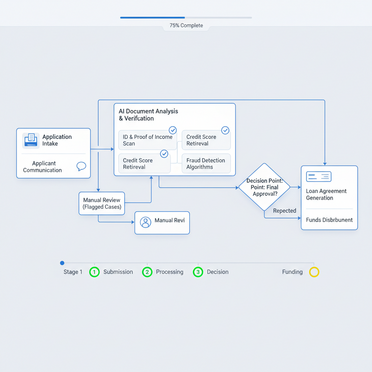Click the 75% Complete label
Viewport: 372px width, 372px height.
point(186,25)
